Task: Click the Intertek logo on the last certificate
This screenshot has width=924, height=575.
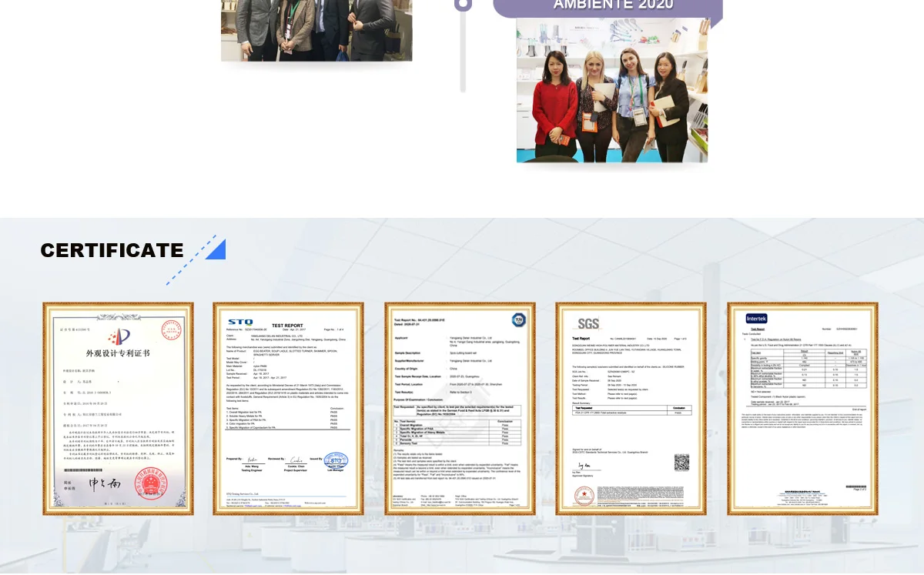Action: pos(756,319)
